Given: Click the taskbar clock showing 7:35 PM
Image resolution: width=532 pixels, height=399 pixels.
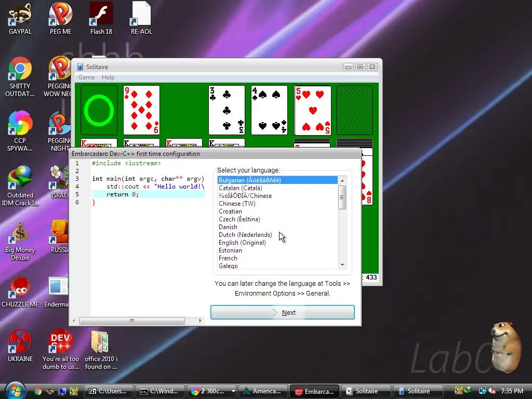Looking at the screenshot, I should pyautogui.click(x=512, y=391).
